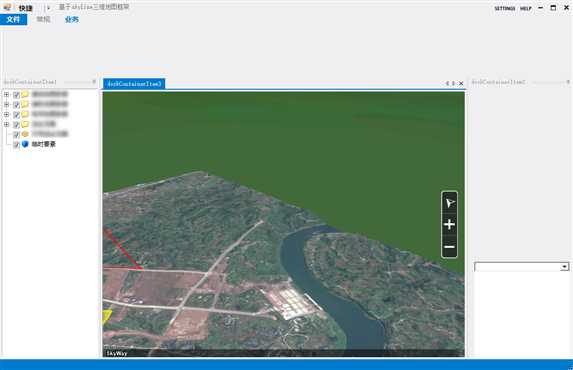Click inside the right panel combo box field
Image resolution: width=573 pixels, height=370 pixels.
(517, 267)
